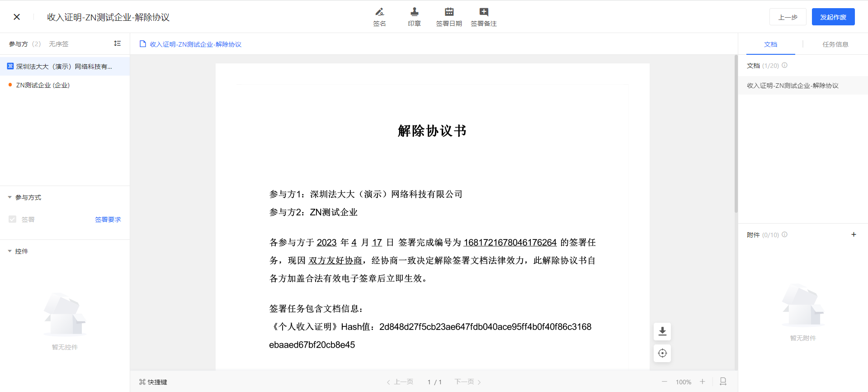Select the 印章 stamp tool

pos(414,17)
